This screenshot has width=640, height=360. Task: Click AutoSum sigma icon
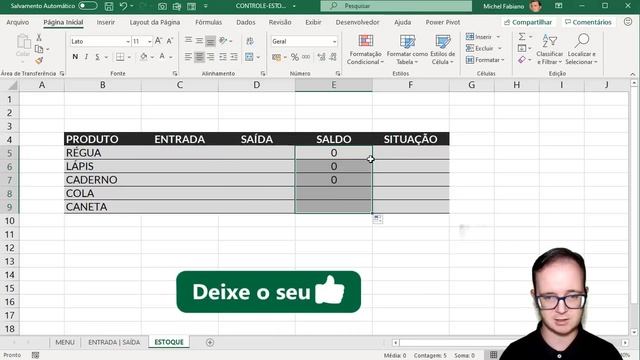point(522,37)
